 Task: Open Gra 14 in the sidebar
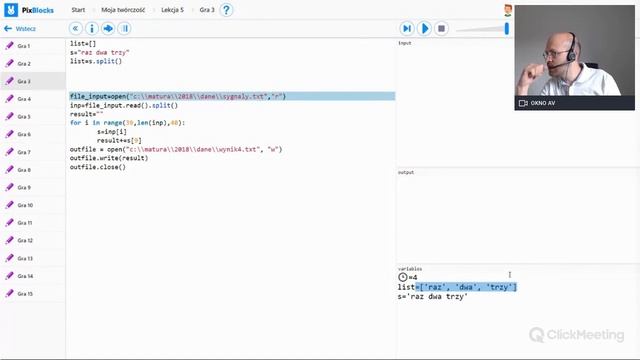[x=33, y=276]
